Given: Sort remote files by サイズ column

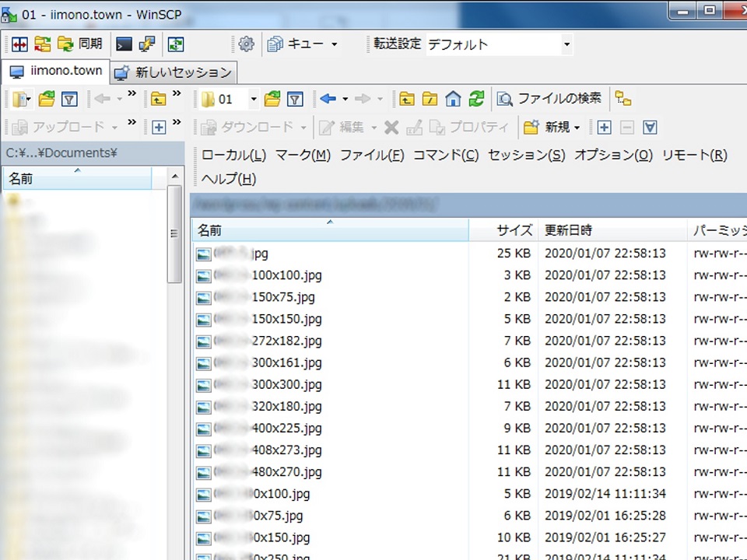Looking at the screenshot, I should point(514,230).
